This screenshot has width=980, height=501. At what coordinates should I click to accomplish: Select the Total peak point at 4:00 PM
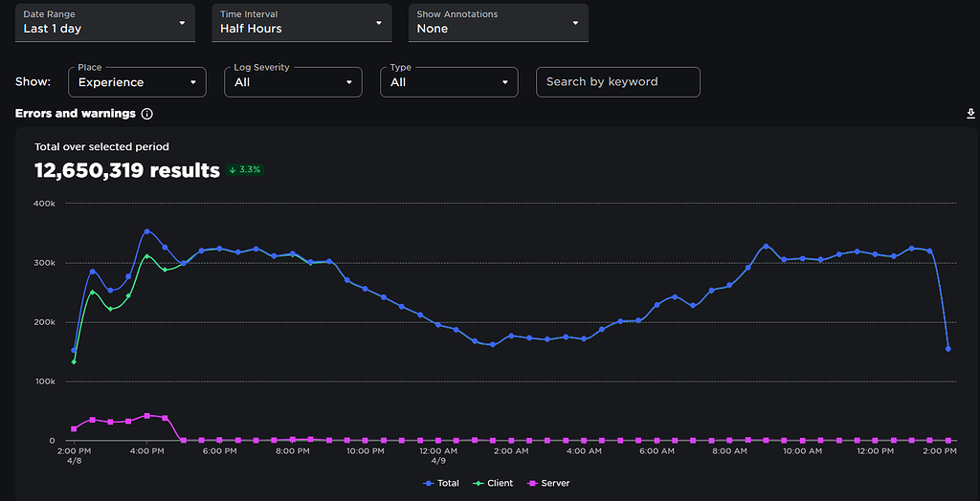pos(146,231)
